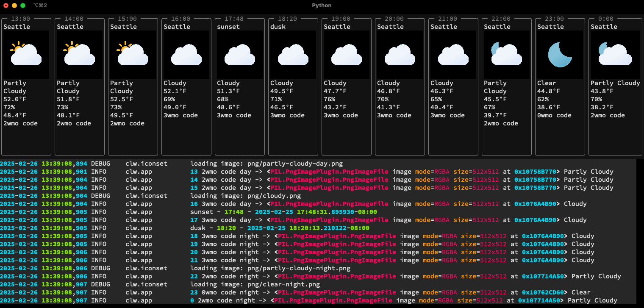The width and height of the screenshot is (644, 308).
Task: Click the 'dusk' card title
Action: pos(278,27)
